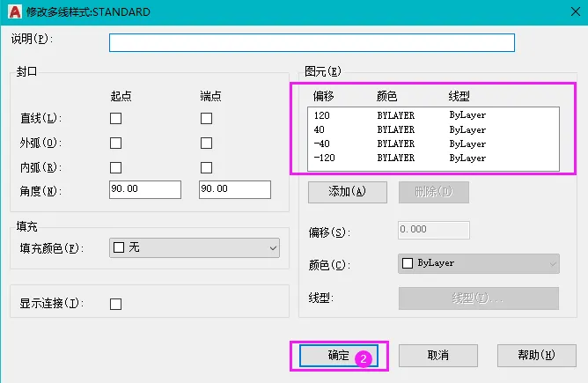The image size is (588, 383).
Task: Open the 填充颜色 dropdown showing 无
Action: 195,247
